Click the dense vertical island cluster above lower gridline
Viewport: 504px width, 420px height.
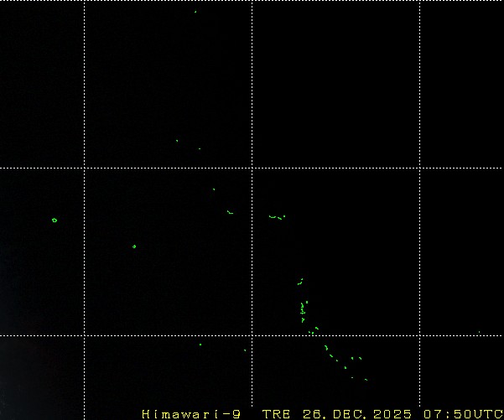click(303, 311)
